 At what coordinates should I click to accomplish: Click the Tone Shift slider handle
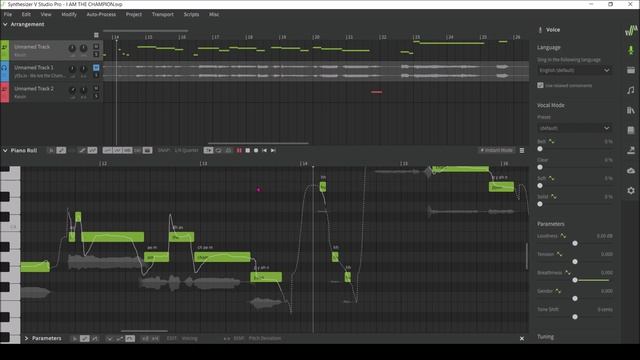(x=575, y=317)
